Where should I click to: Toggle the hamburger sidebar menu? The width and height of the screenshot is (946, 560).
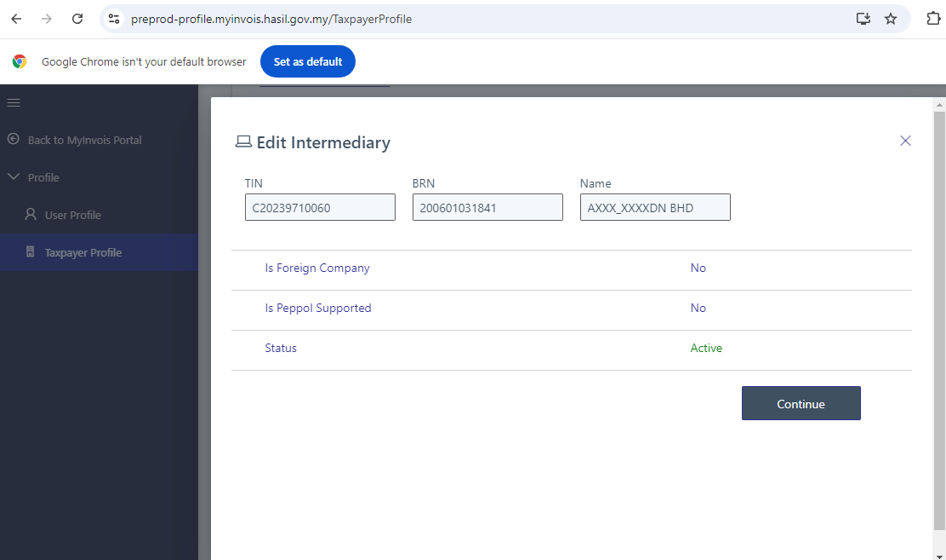[x=14, y=103]
